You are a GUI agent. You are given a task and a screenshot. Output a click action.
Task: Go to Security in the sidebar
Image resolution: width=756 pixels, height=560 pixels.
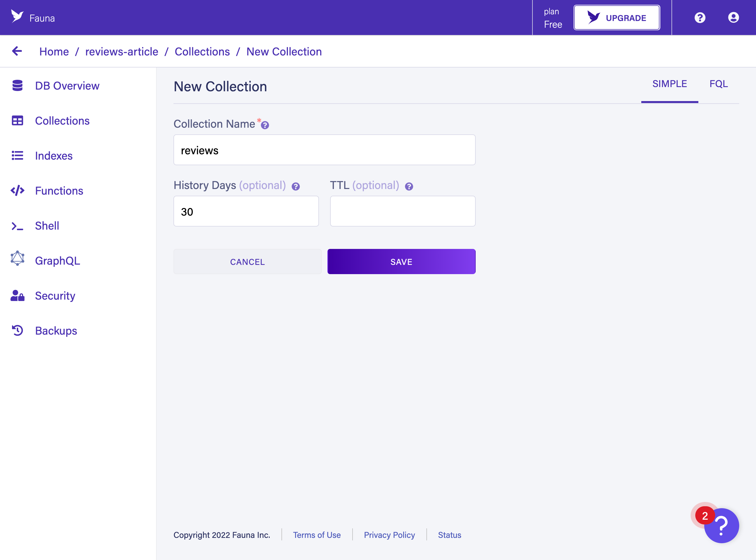point(55,296)
